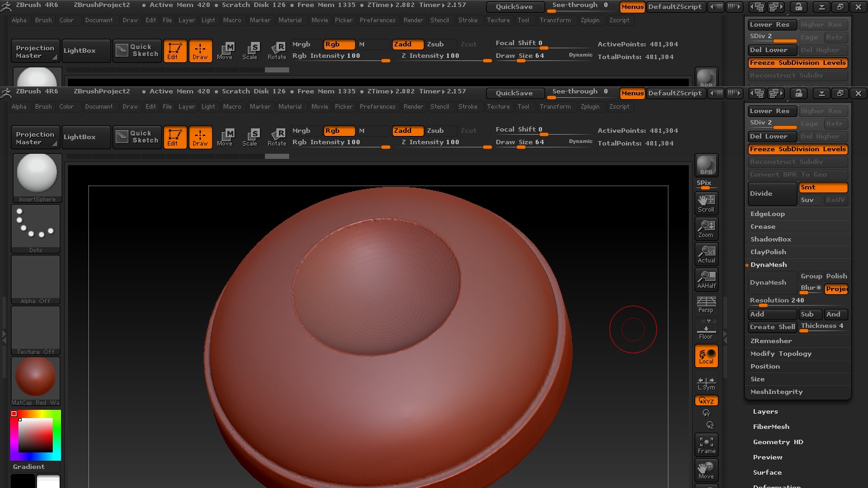Screen dimensions: 868x488
Task: Activate the AAHalf view mode
Action: pos(706,279)
